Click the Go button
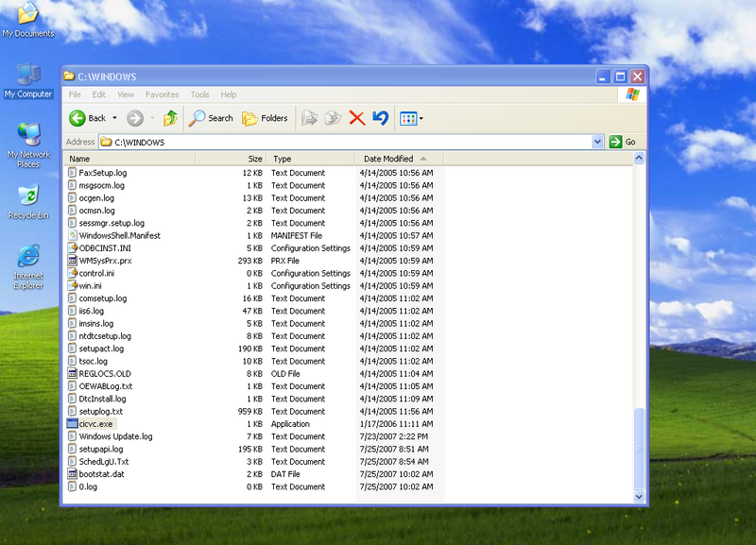The height and width of the screenshot is (545, 756). pyautogui.click(x=623, y=142)
